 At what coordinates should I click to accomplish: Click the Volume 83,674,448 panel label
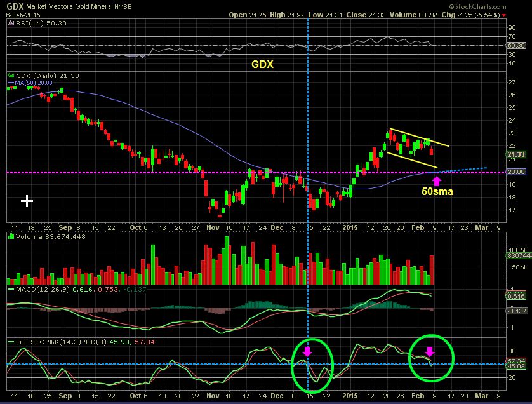pos(50,237)
